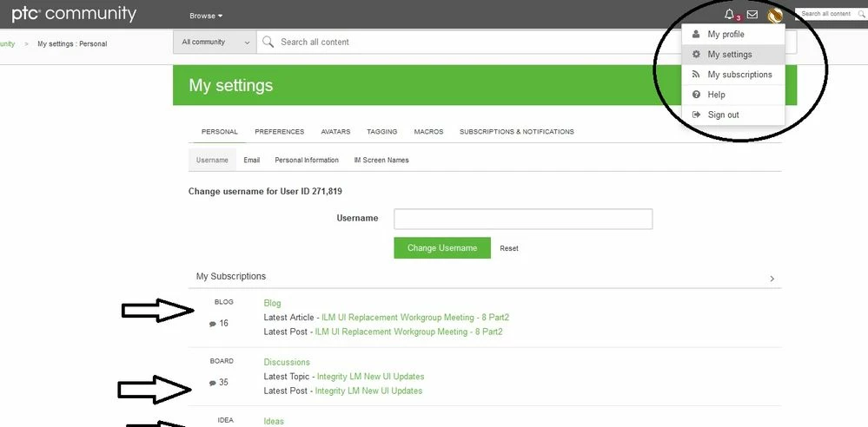Open the user avatar menu
Image resolution: width=868 pixels, height=427 pixels.
[x=774, y=15]
